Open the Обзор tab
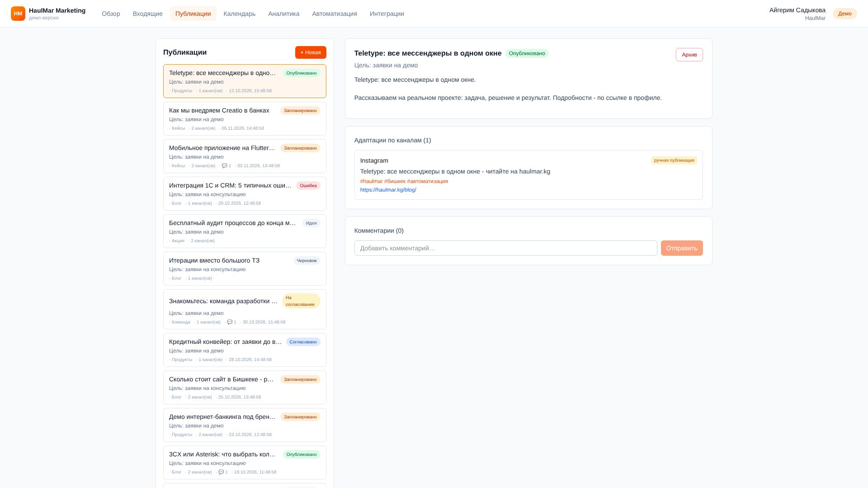The width and height of the screenshot is (868, 488). 111,14
